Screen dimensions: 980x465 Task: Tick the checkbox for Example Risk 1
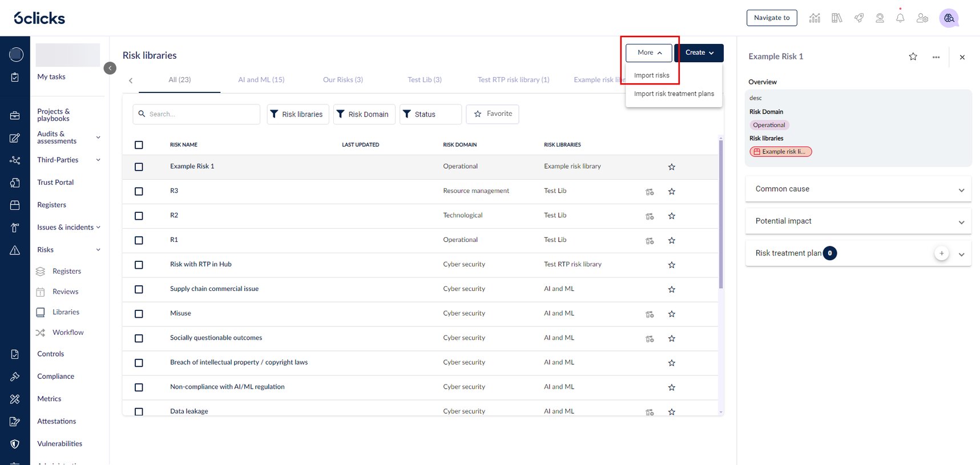(x=139, y=167)
